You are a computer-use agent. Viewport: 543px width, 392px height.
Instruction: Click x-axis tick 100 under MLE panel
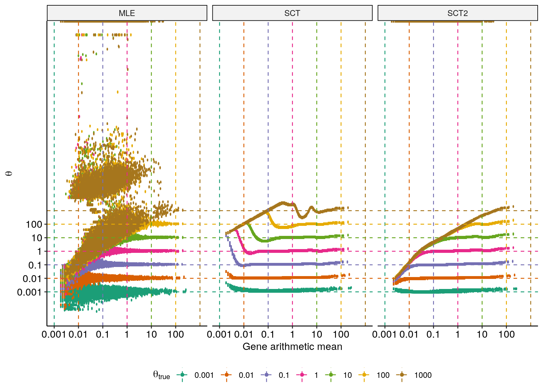tap(176, 335)
